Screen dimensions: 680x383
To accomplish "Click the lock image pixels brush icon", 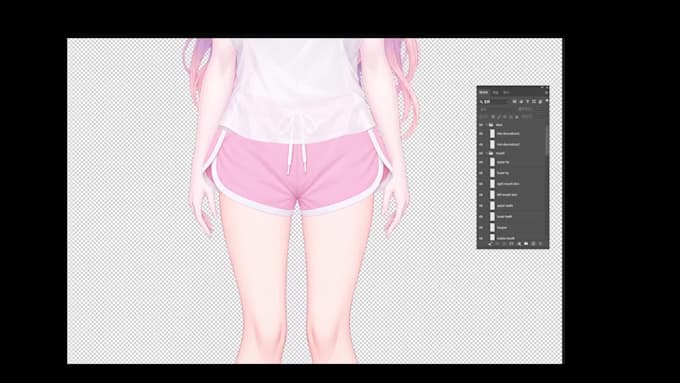I will [x=499, y=117].
